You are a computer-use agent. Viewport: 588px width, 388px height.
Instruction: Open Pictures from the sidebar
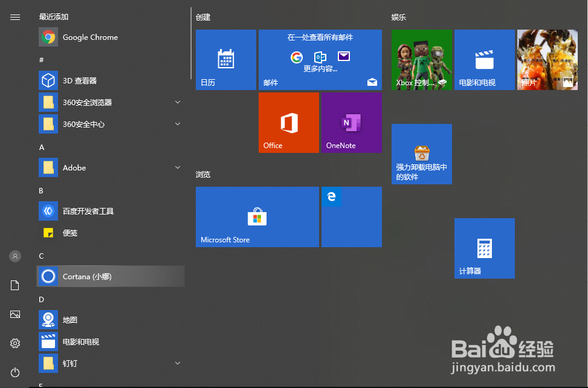pos(15,314)
